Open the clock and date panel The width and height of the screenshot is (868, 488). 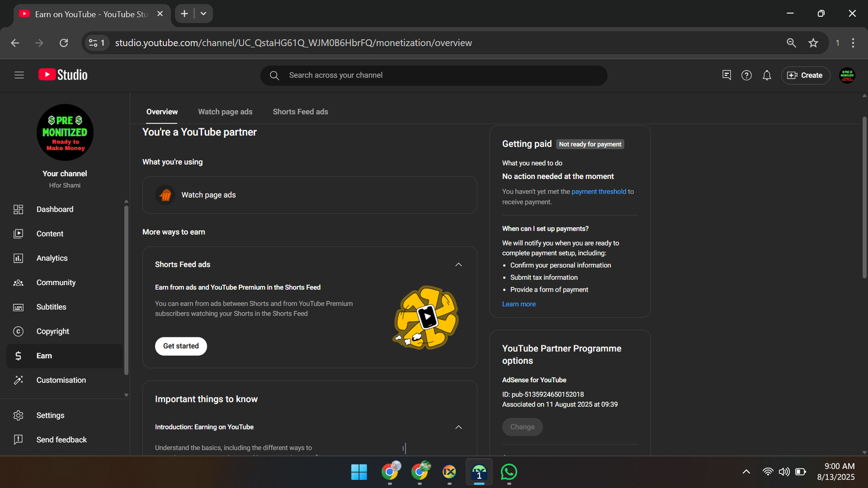(x=835, y=472)
